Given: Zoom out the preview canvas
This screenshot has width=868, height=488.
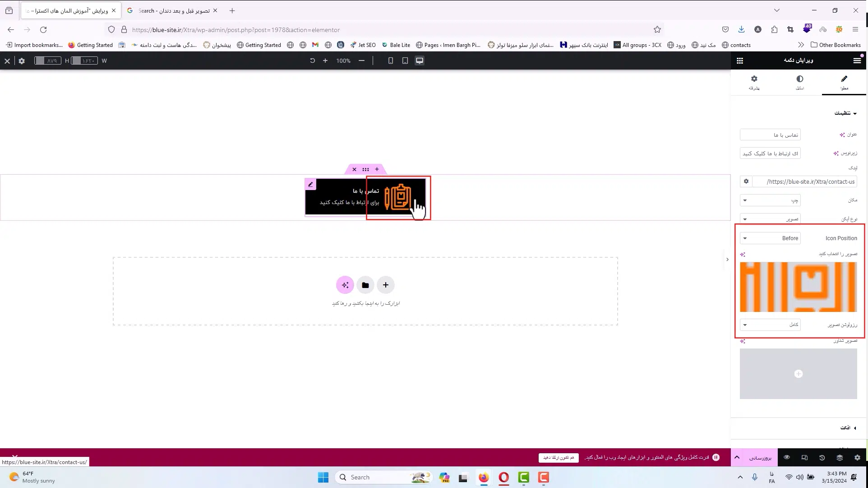Looking at the screenshot, I should click(x=361, y=60).
